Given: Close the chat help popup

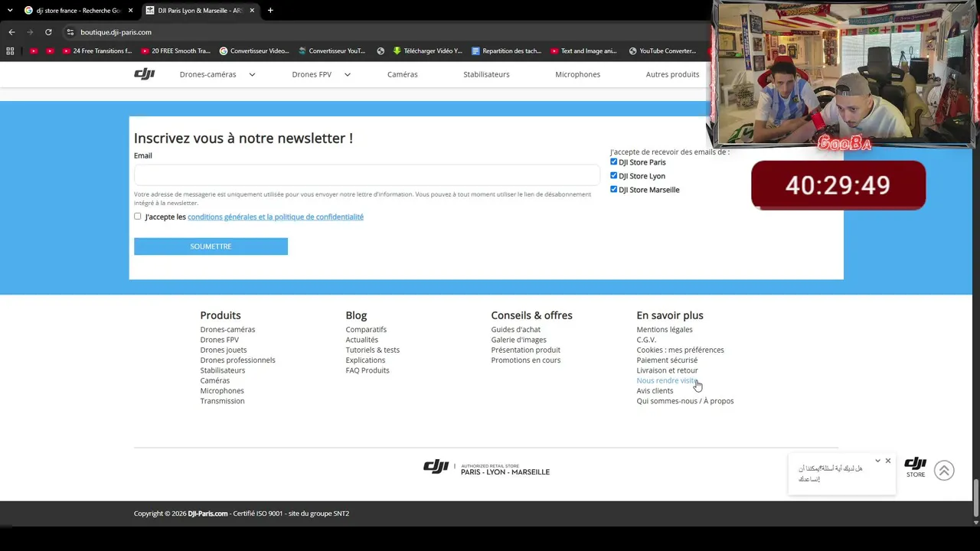Looking at the screenshot, I should tap(888, 461).
